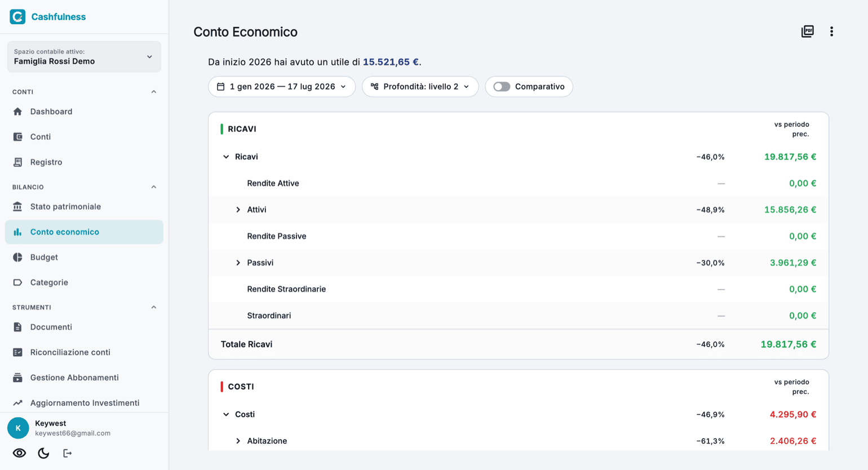Click the Registro ledger icon
Viewport: 868px width, 470px height.
(x=17, y=162)
